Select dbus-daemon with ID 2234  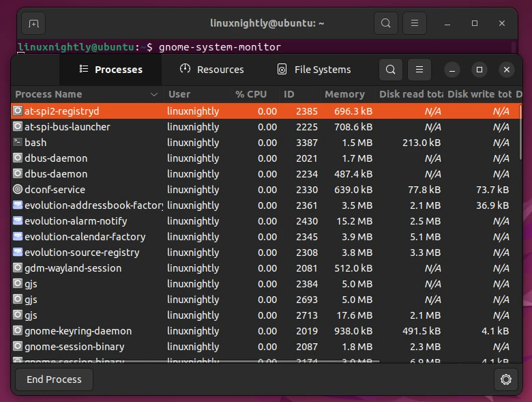[266, 174]
